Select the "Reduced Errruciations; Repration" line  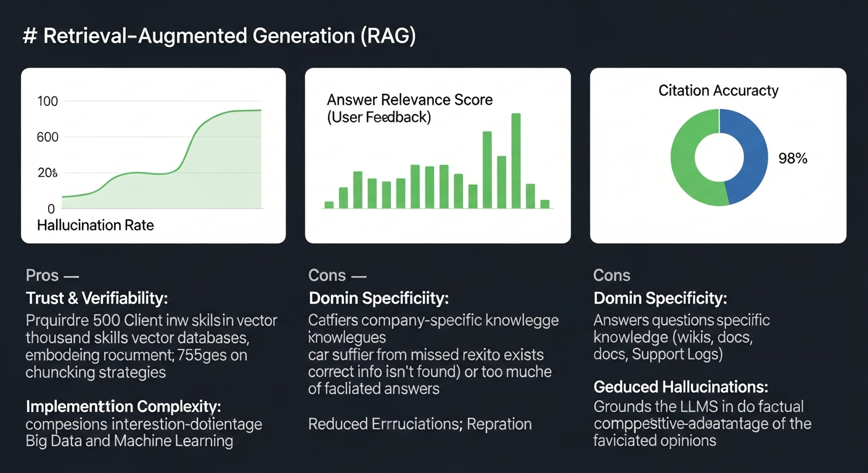[x=420, y=424]
